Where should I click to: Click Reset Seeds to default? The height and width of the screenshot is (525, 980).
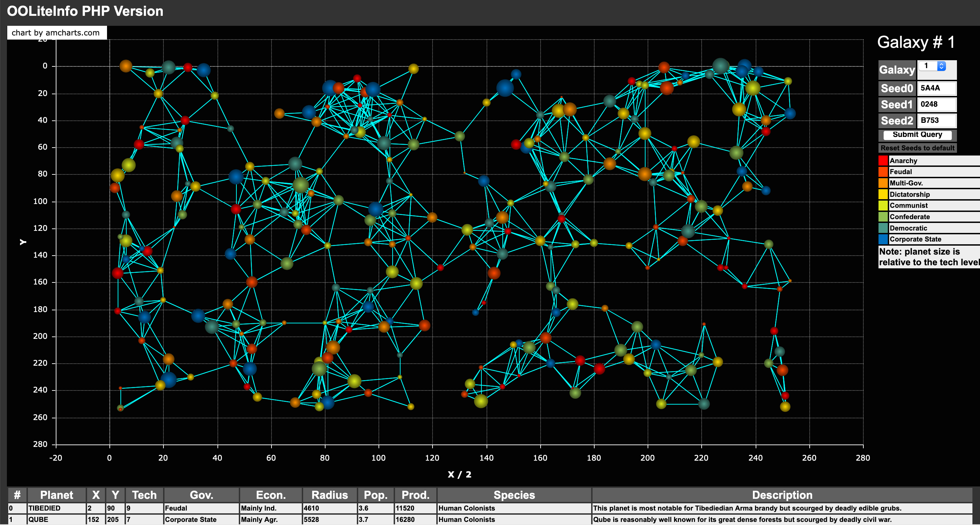coord(917,148)
